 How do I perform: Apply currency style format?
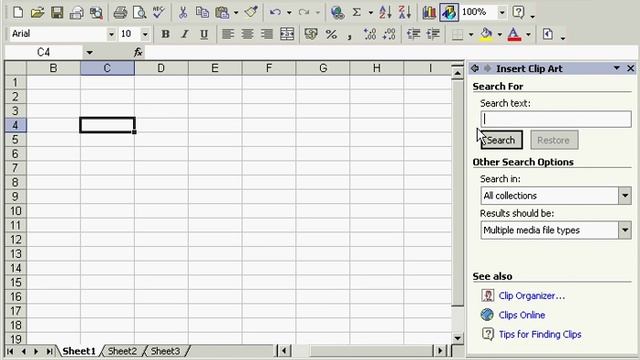pos(311,34)
